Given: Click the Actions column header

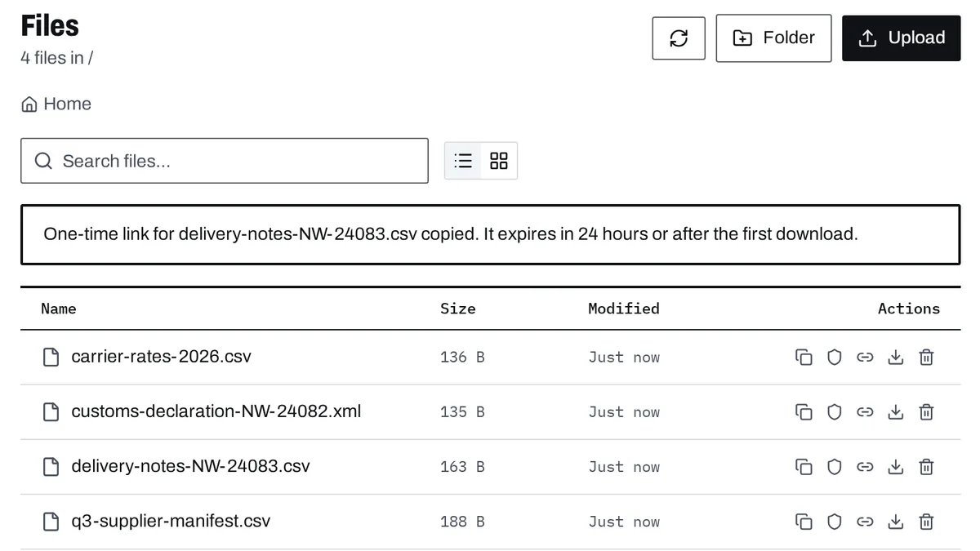Looking at the screenshot, I should click(x=909, y=309).
